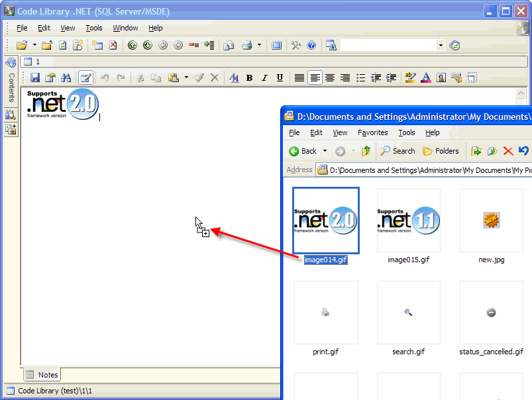Viewport: 532px width, 400px height.
Task: Click the open folder icon in Code Library toolbar
Action: 22,45
